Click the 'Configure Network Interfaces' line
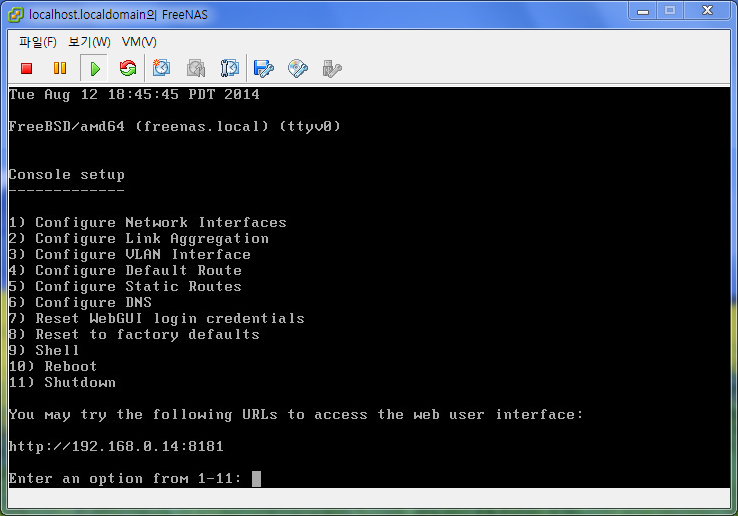This screenshot has width=738, height=516. (x=147, y=223)
